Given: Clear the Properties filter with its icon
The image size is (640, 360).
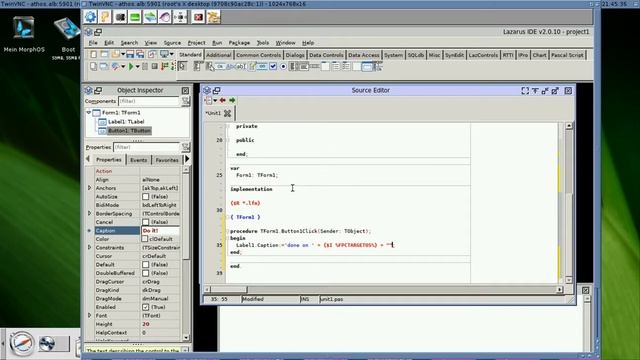Looking at the screenshot, I should [186, 147].
